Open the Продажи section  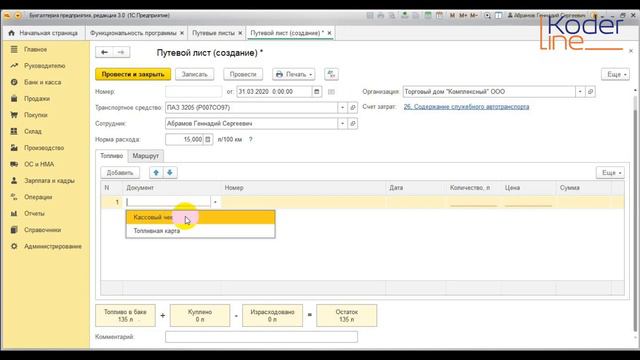[x=37, y=98]
